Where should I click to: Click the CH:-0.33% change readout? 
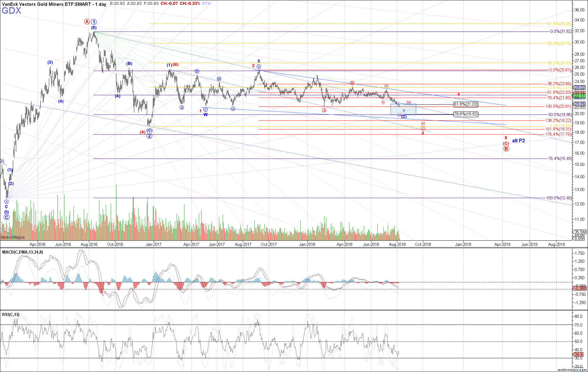[190, 3]
